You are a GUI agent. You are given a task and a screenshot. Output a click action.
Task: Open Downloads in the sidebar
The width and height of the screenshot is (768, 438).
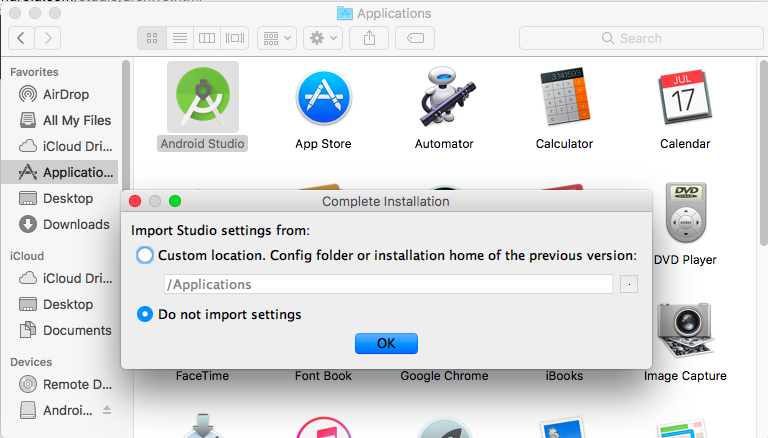pos(60,224)
